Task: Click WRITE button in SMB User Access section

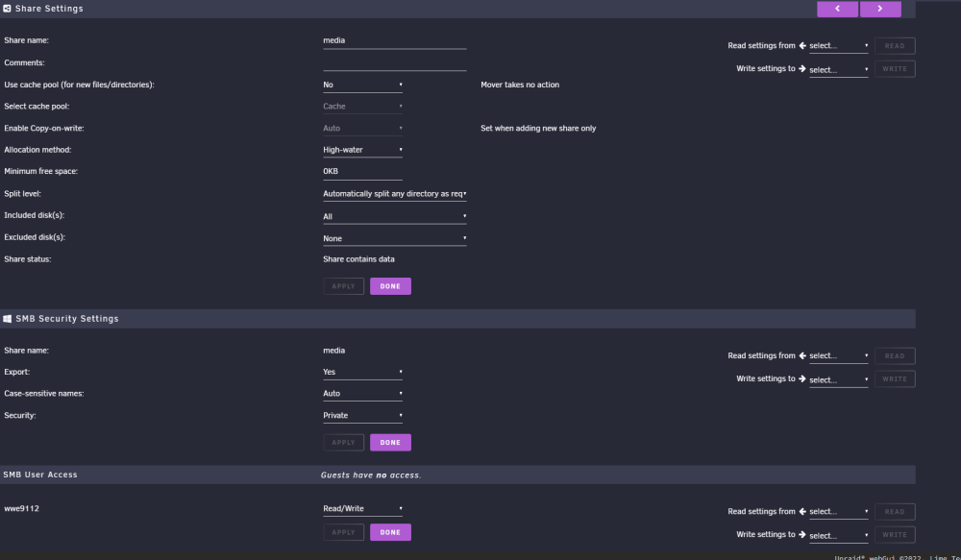Action: [x=895, y=534]
